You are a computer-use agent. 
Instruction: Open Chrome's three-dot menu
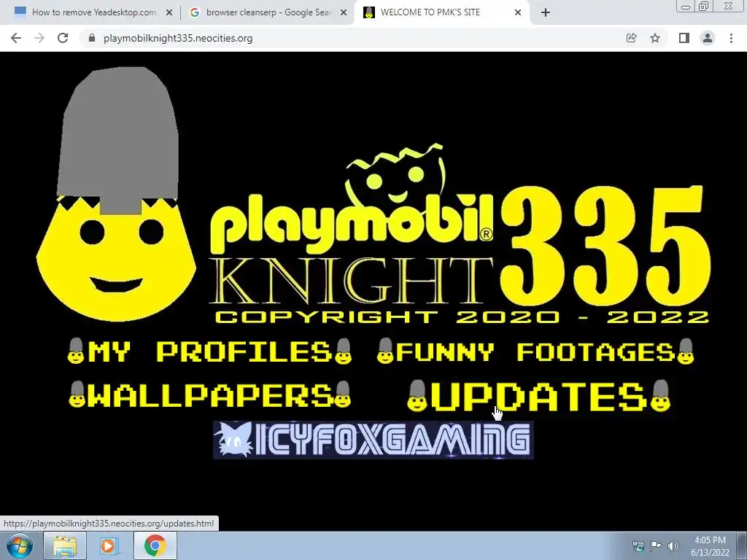click(731, 38)
